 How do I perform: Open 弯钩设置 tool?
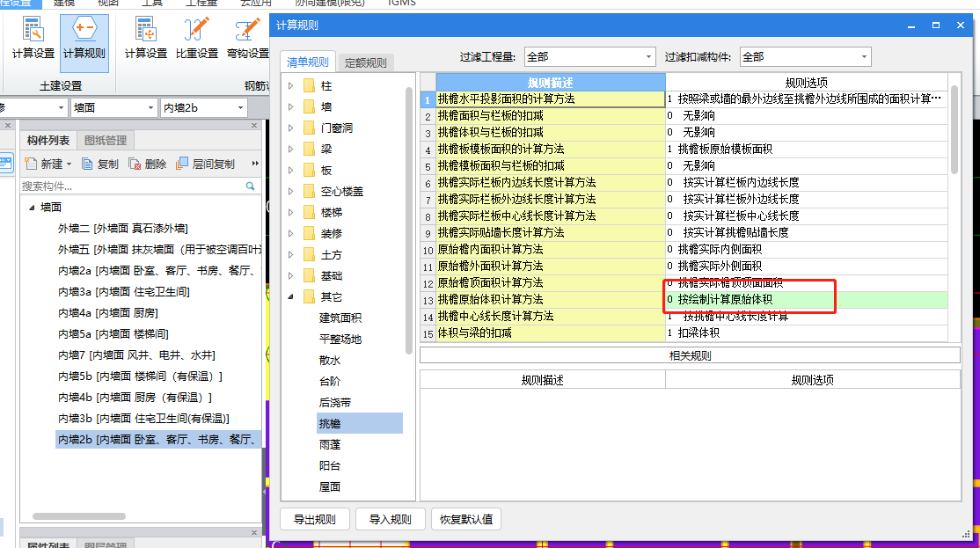pyautogui.click(x=247, y=39)
